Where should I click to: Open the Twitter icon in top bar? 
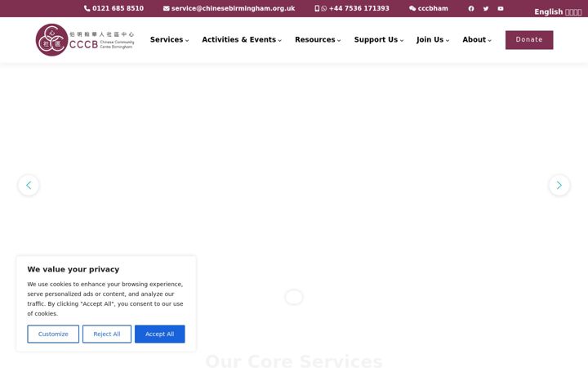click(x=486, y=8)
